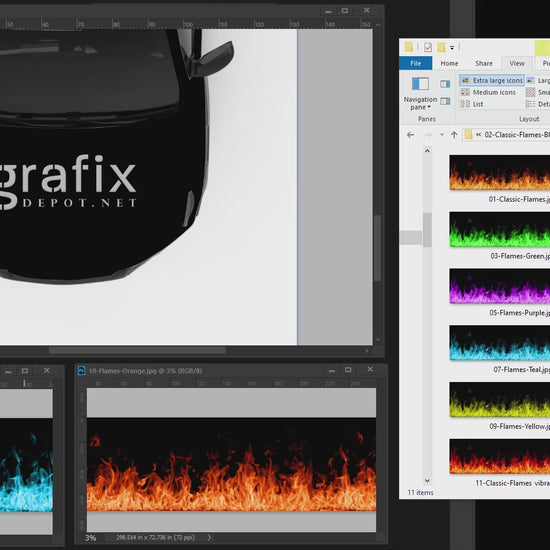This screenshot has width=550, height=550.
Task: Select the 09-Flames-Yellow thumbnail
Action: click(499, 400)
